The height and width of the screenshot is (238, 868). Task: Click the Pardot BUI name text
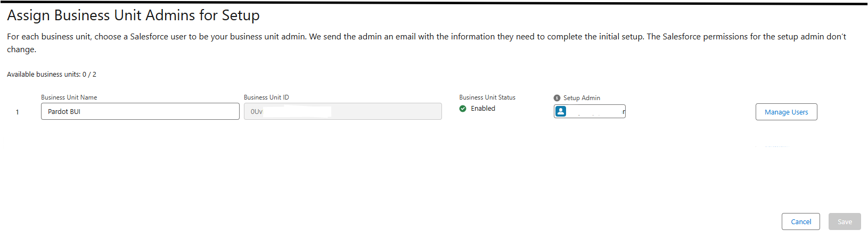click(64, 112)
